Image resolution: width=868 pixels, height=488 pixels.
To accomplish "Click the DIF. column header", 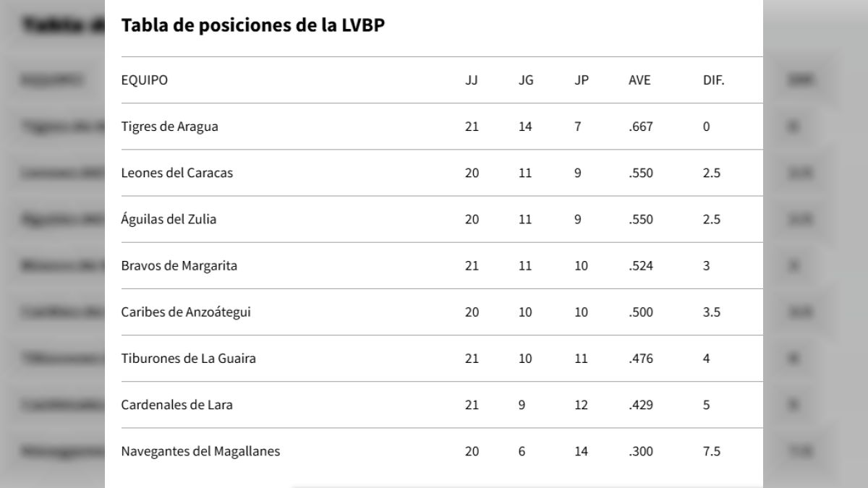I will [x=713, y=80].
